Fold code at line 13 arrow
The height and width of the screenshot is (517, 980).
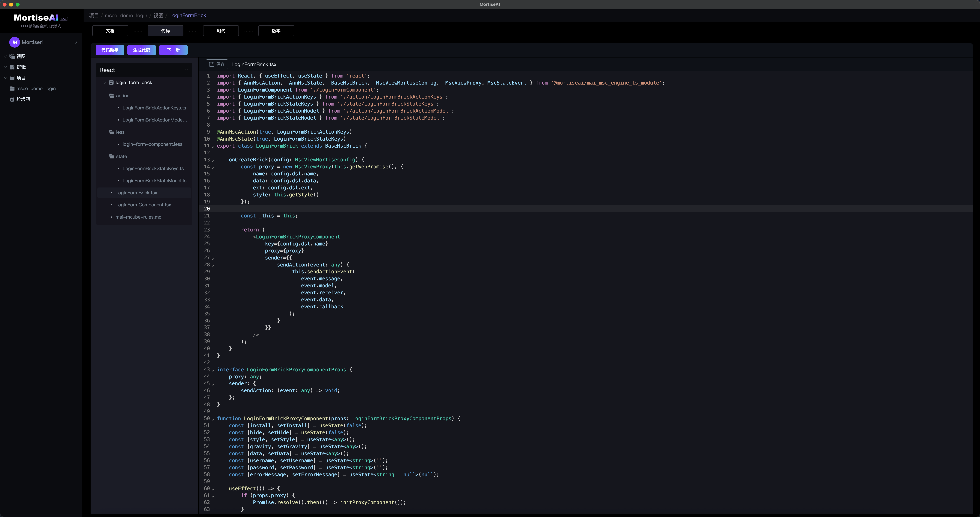point(213,161)
